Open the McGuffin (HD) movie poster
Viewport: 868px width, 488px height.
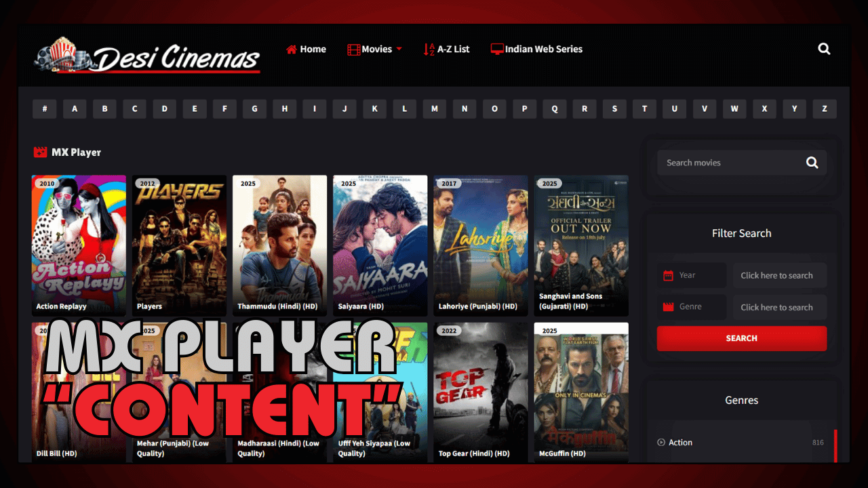click(581, 392)
